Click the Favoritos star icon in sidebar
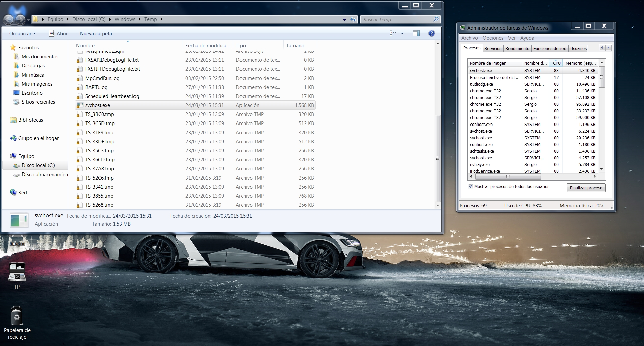This screenshot has width=644, height=346. tap(13, 47)
